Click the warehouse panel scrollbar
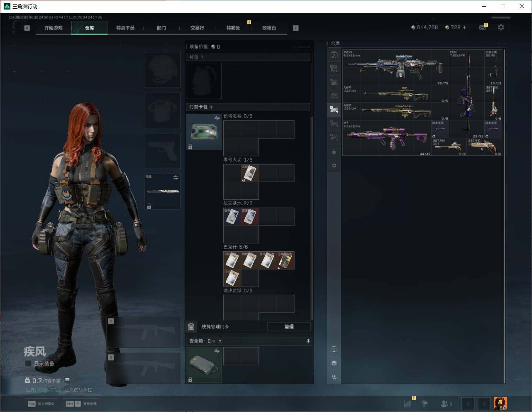Image resolution: width=532 pixels, height=412 pixels. (x=505, y=216)
